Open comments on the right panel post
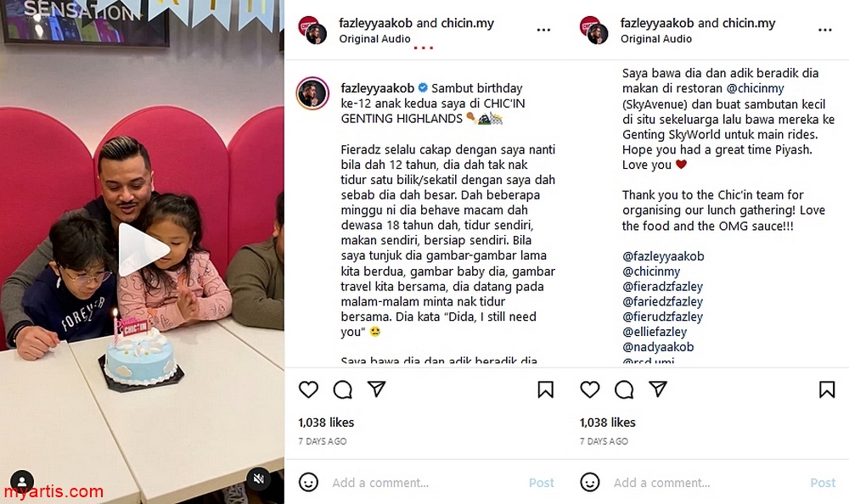 pos(624,389)
